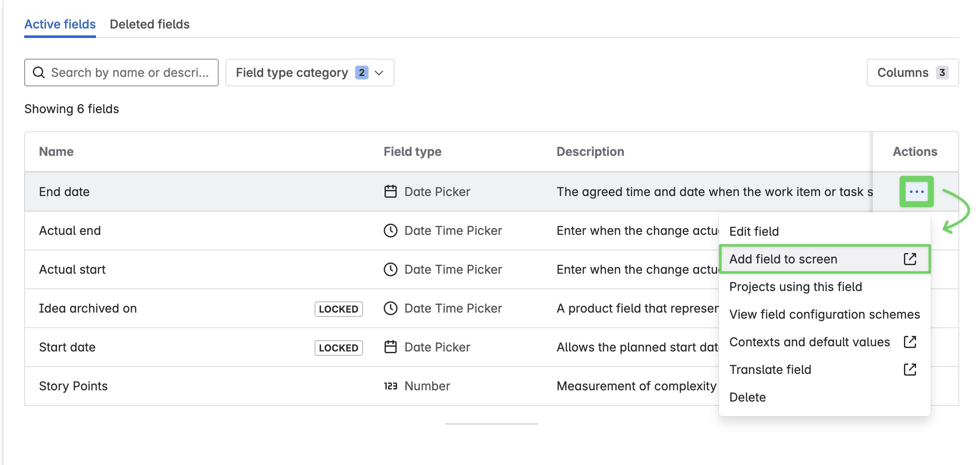980x465 pixels.
Task: Click the calendar icon in End date row
Action: pyautogui.click(x=391, y=192)
